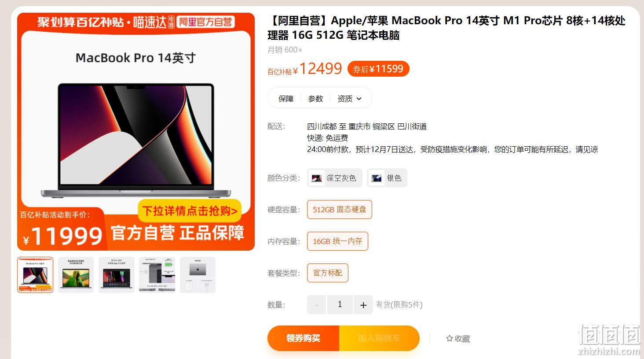
Task: Decrease quantity with the minus button
Action: tap(316, 305)
